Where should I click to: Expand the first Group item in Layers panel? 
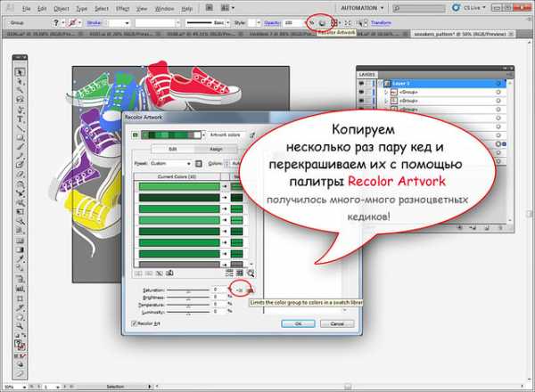(x=385, y=93)
